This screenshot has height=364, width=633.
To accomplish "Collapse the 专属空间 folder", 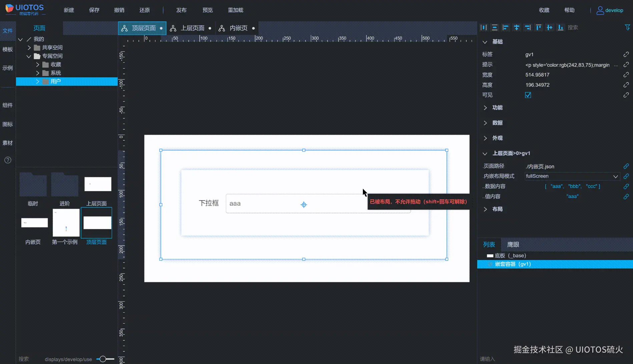I will tap(29, 56).
